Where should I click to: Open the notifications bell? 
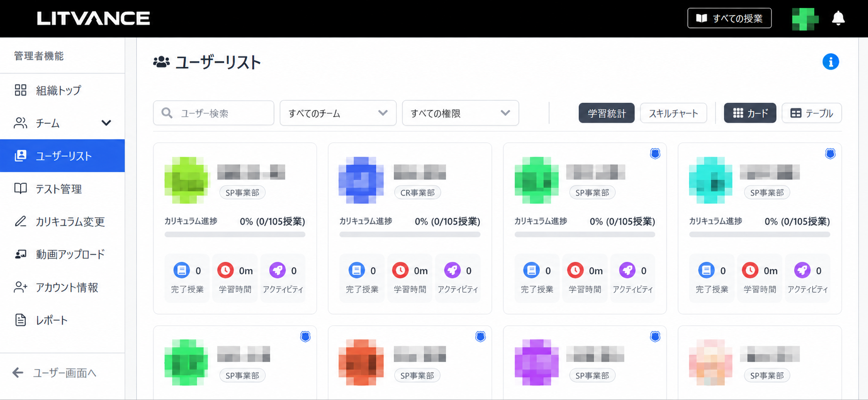pyautogui.click(x=838, y=18)
